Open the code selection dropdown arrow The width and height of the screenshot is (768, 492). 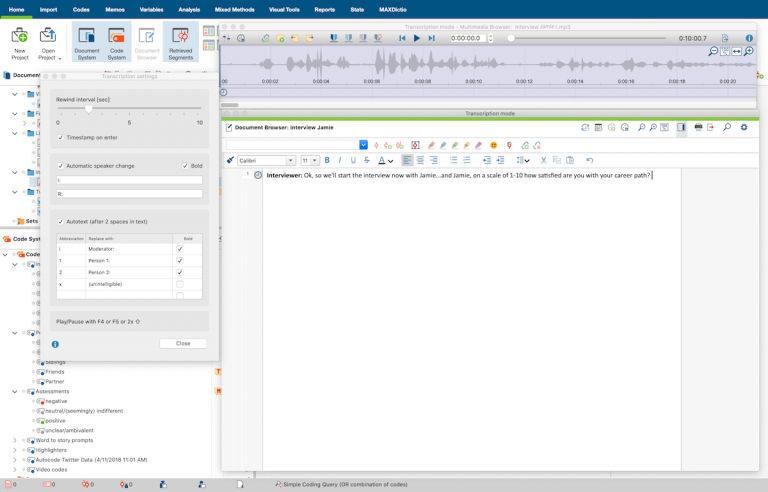pos(363,145)
